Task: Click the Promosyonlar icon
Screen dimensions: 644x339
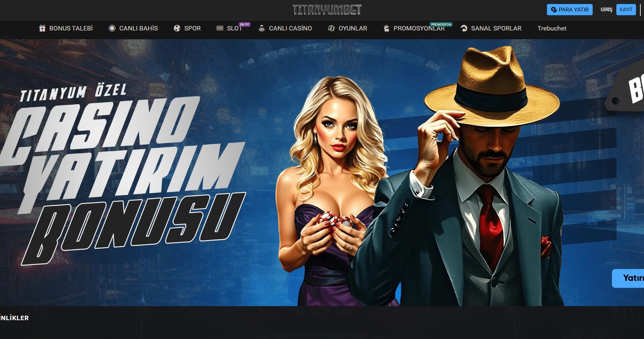Action: tap(386, 28)
